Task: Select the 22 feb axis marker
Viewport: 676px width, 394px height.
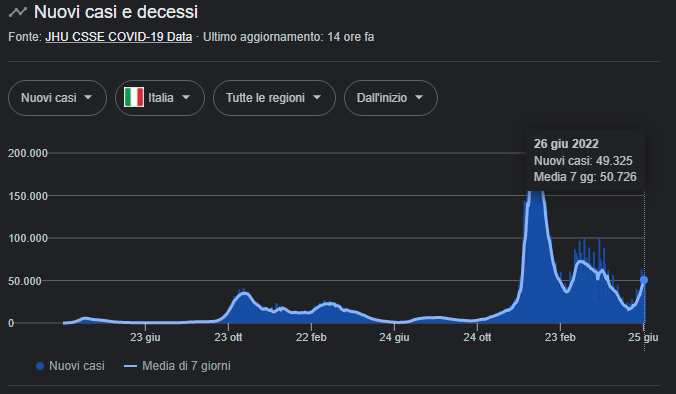Action: coord(311,337)
